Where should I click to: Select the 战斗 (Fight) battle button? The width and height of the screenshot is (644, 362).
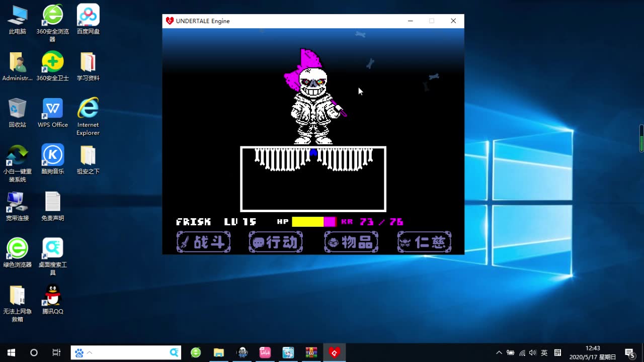pos(204,242)
